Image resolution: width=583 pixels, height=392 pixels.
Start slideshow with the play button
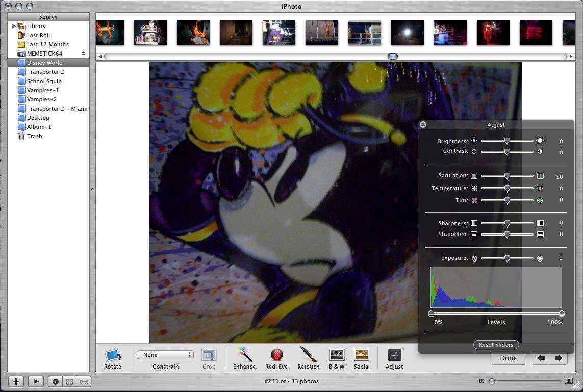tap(36, 381)
